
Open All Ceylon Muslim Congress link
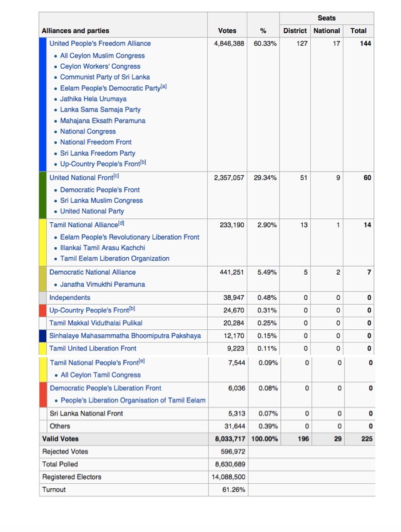point(103,56)
